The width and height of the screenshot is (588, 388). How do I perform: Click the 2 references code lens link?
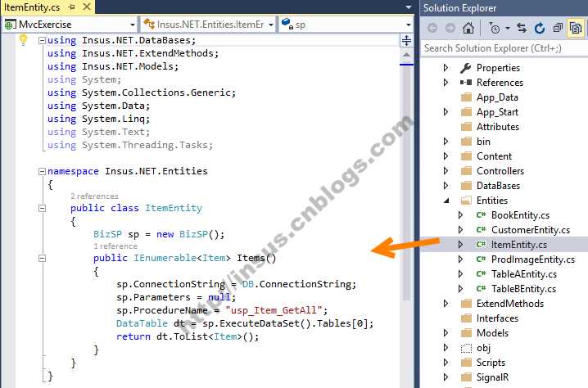click(x=94, y=196)
